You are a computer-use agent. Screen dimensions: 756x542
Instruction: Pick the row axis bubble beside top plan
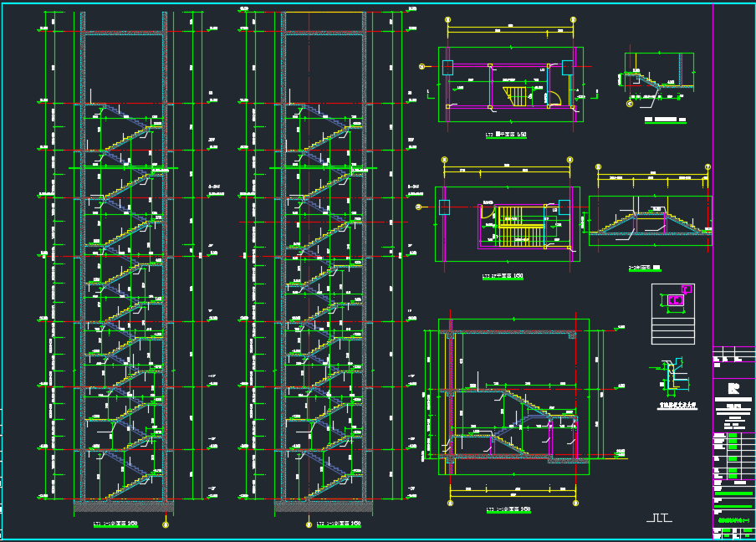click(x=421, y=67)
